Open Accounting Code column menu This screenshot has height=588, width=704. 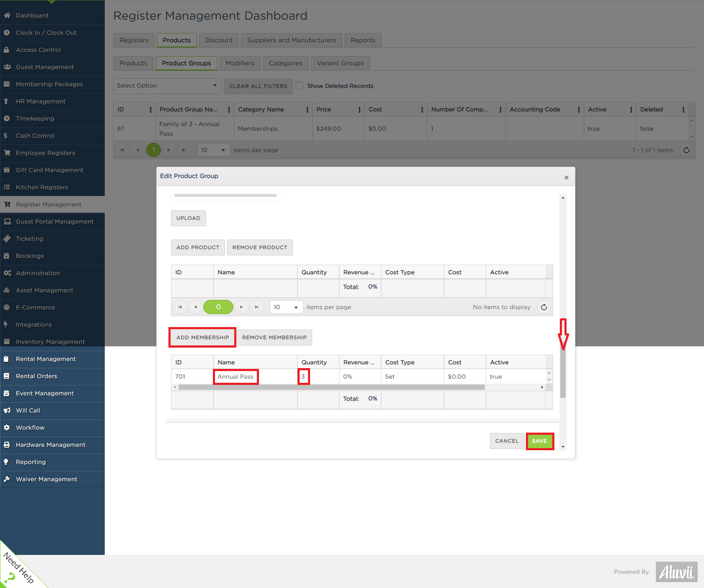click(x=579, y=109)
